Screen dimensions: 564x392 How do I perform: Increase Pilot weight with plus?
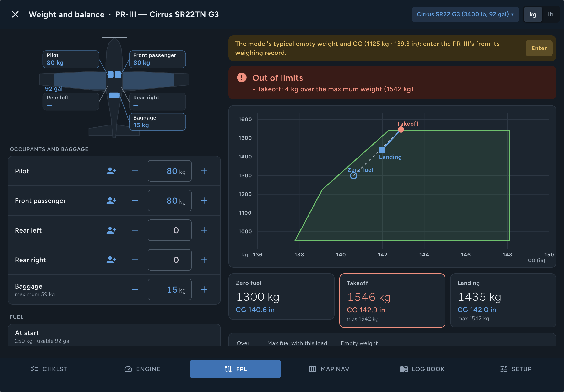[x=204, y=171]
